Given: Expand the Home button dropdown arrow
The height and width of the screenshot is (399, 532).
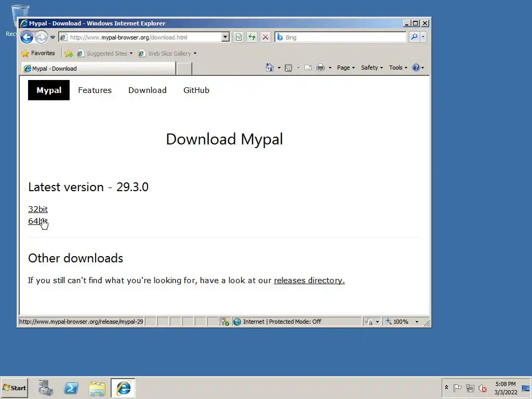Looking at the screenshot, I should click(x=279, y=68).
